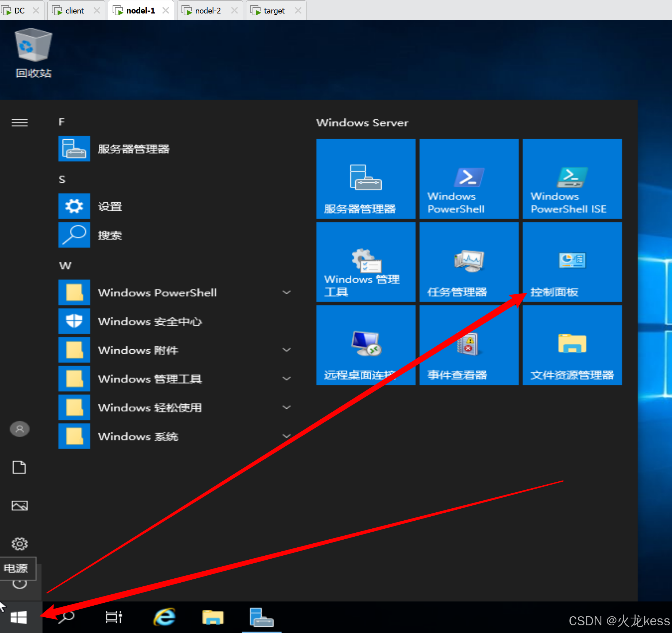This screenshot has height=633, width=672.
Task: Expand the Windows 轻松使用 folder chevron
Action: pos(287,407)
